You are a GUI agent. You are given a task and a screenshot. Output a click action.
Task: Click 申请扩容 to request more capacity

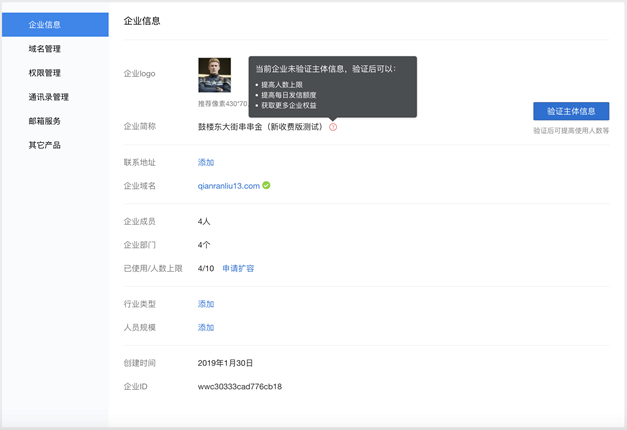click(238, 268)
